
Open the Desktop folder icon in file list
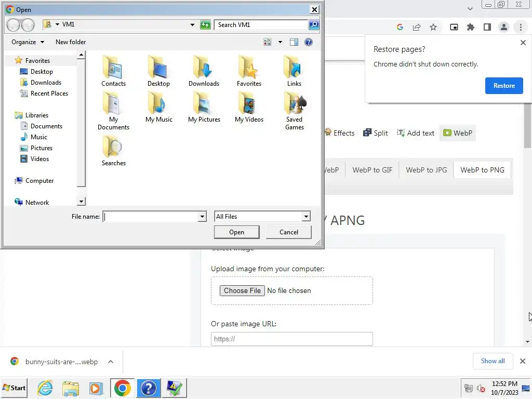click(158, 71)
